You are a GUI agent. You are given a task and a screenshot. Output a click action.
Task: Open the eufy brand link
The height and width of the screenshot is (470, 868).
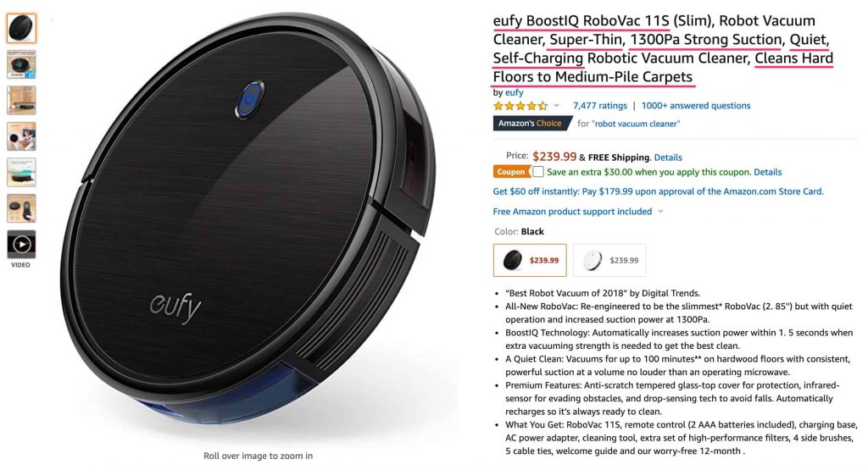515,92
